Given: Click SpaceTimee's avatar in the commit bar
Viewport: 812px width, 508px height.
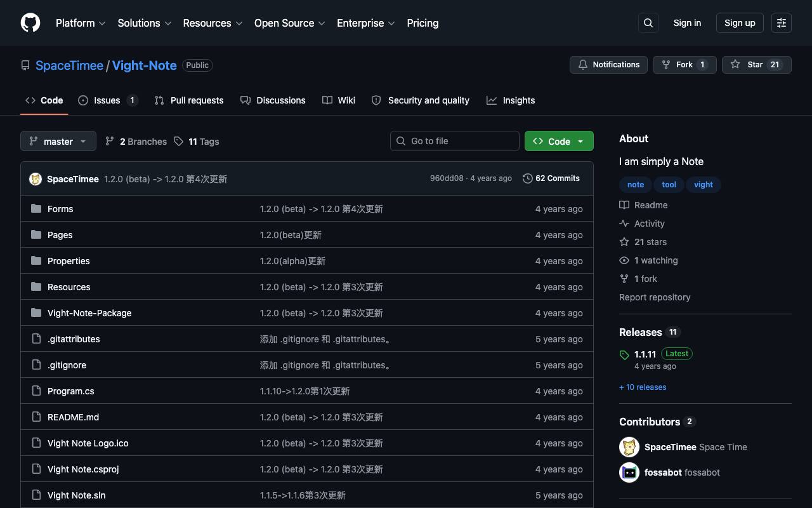Looking at the screenshot, I should [x=36, y=179].
